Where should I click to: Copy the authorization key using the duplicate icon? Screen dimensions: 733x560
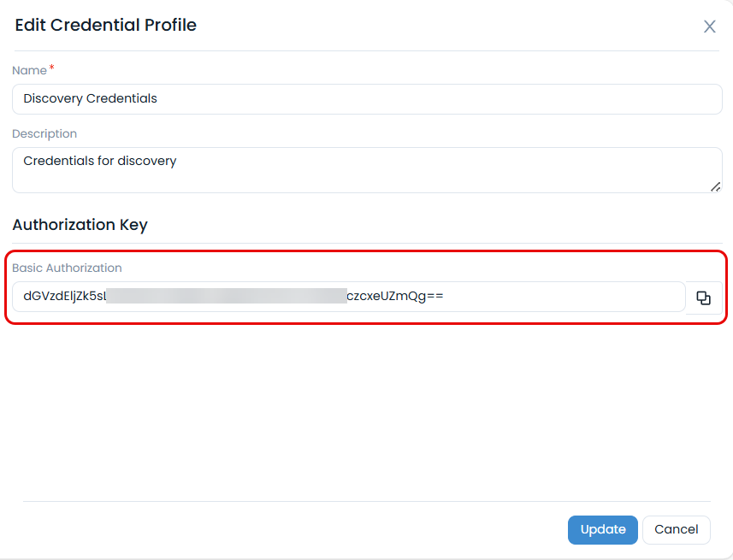[703, 297]
